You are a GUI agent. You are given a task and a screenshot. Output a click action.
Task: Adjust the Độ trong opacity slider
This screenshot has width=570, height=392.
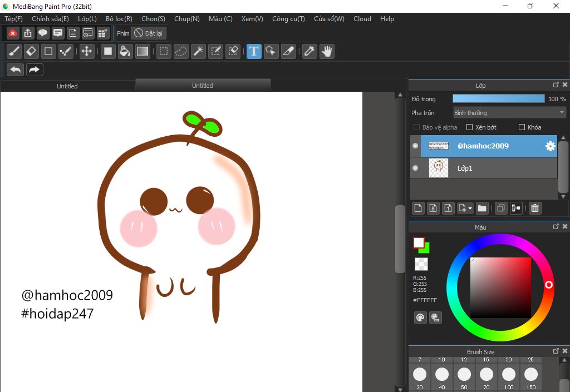tap(498, 99)
